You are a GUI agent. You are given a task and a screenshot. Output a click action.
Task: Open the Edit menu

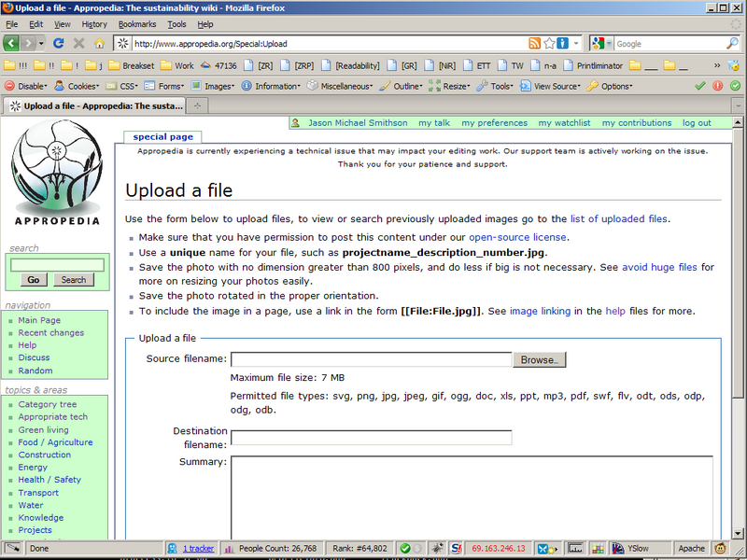pyautogui.click(x=35, y=24)
